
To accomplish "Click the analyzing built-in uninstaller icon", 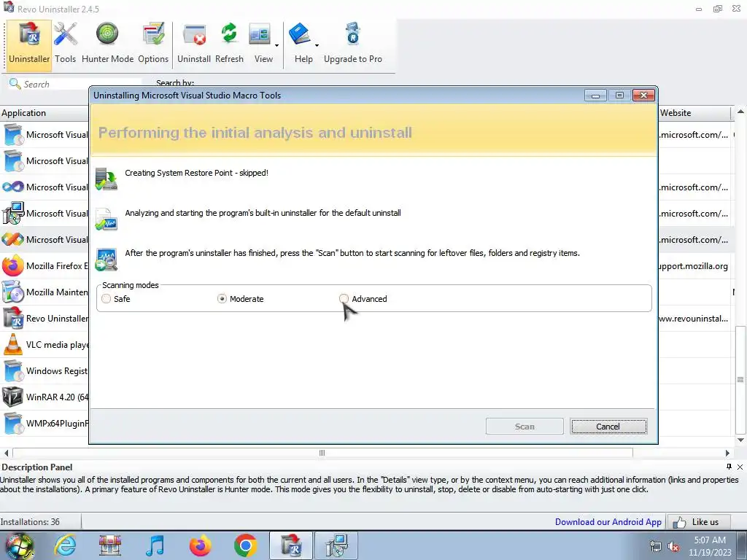I will [x=107, y=219].
